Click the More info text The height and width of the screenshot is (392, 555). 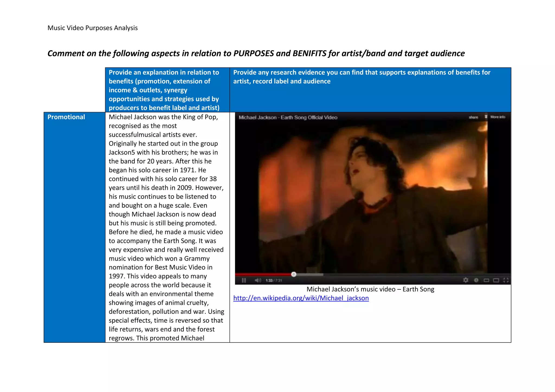click(x=498, y=117)
